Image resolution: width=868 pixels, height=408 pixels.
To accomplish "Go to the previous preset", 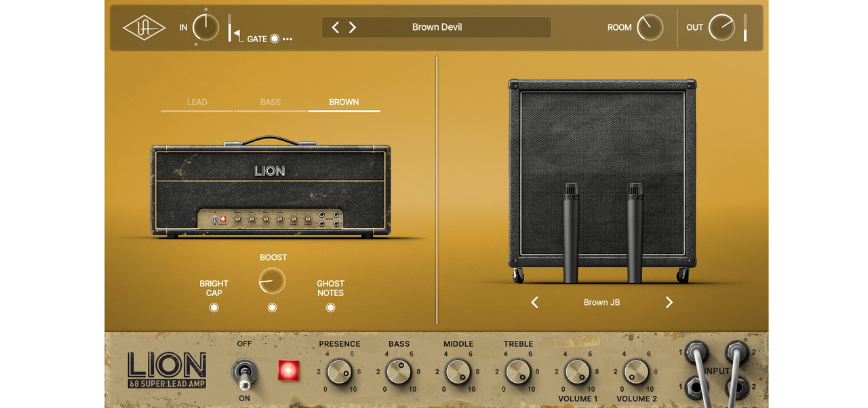I will click(x=335, y=27).
